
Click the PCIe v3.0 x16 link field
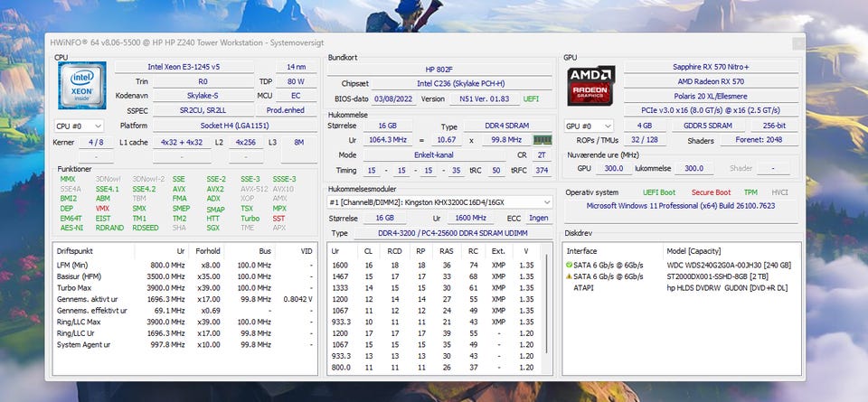point(711,110)
